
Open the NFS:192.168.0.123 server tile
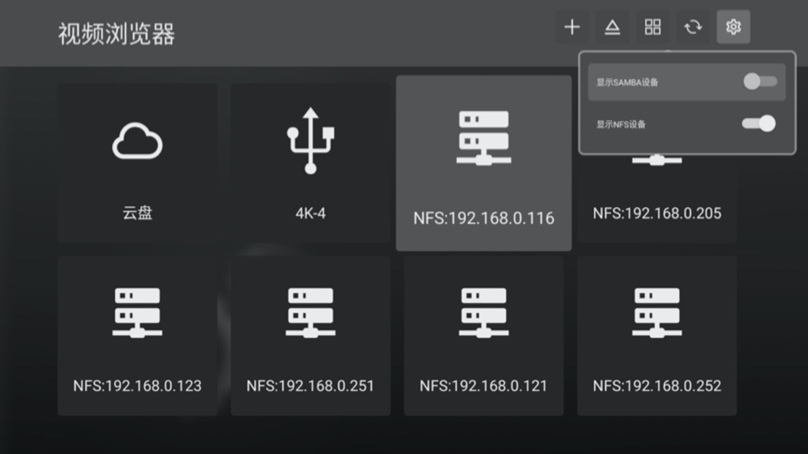point(137,335)
